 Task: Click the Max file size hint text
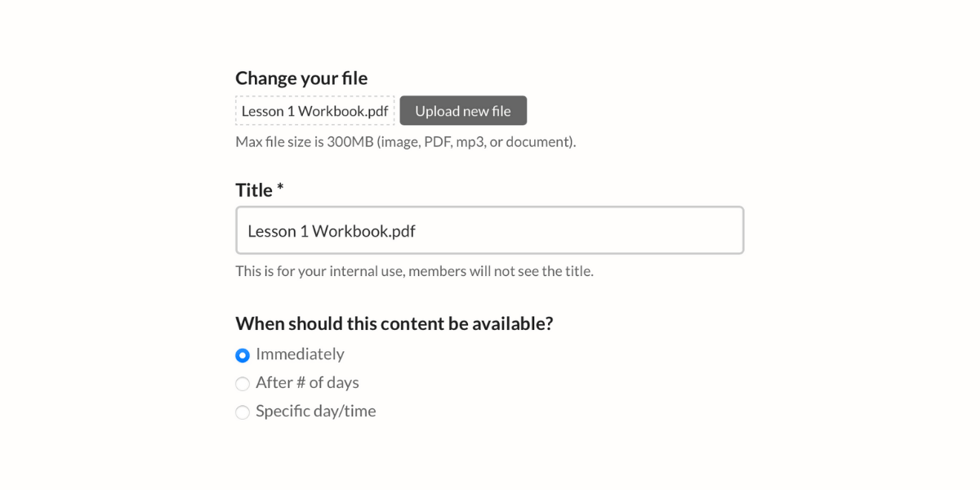click(405, 142)
